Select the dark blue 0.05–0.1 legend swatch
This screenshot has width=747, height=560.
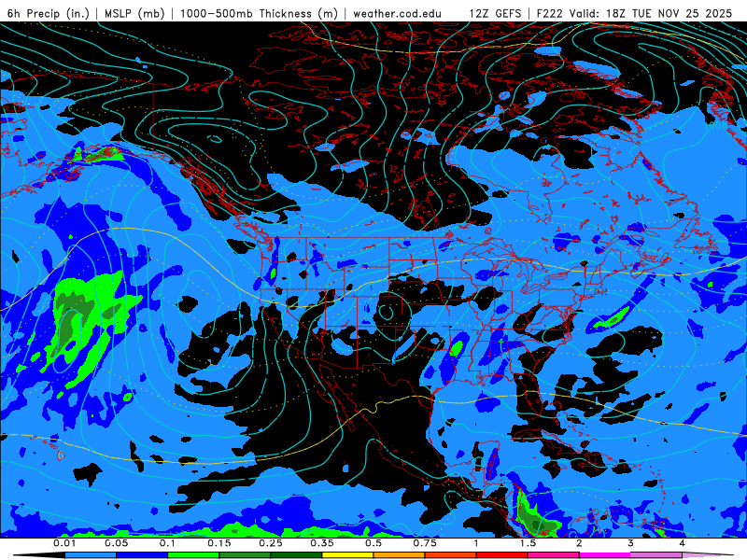click(142, 555)
